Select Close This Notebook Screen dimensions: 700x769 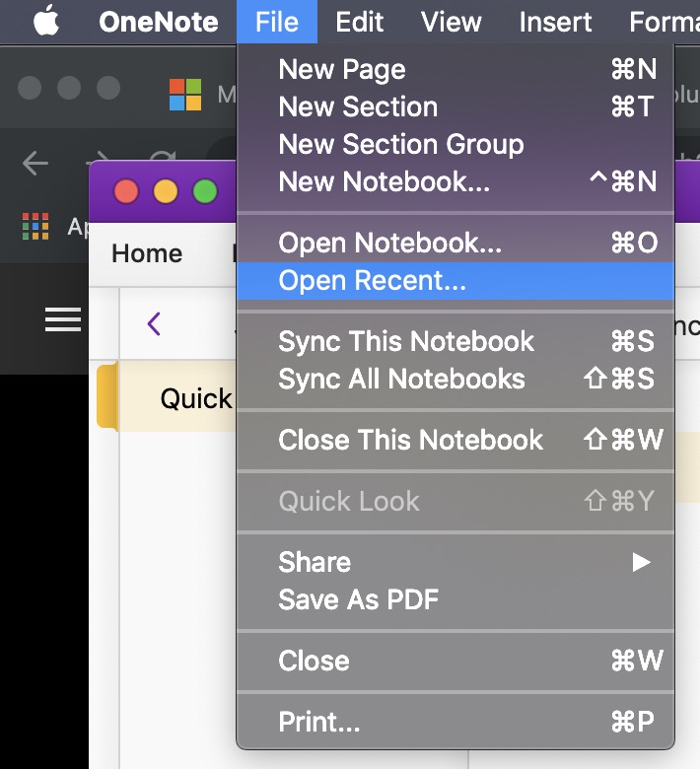point(455,440)
